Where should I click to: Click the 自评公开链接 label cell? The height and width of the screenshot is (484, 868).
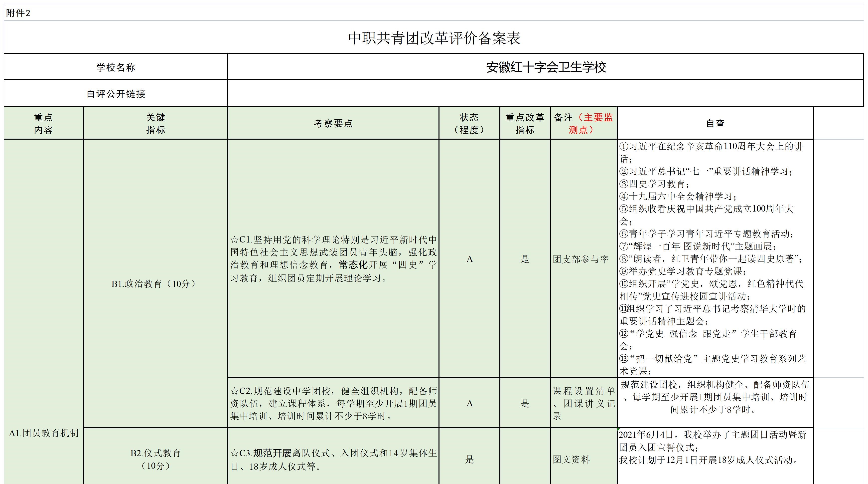pos(116,94)
